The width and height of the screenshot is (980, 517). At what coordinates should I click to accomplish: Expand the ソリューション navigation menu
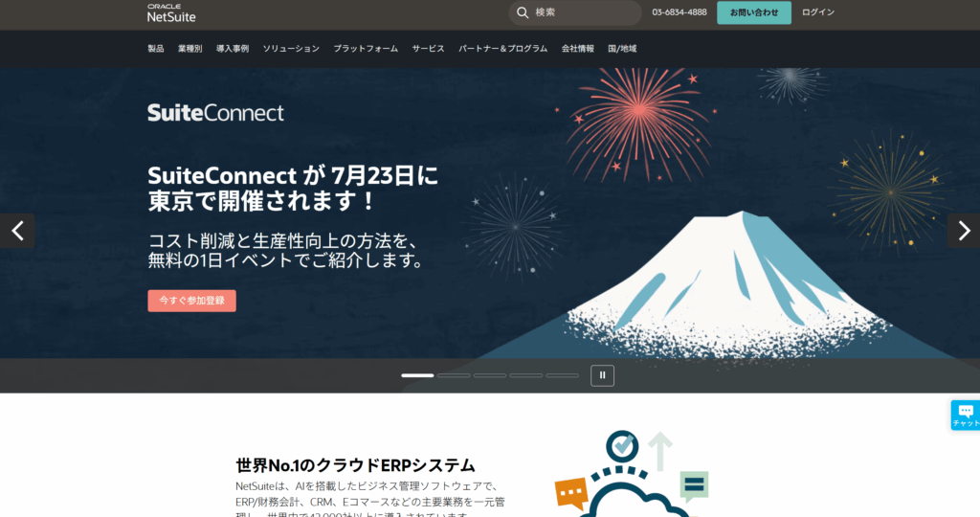(291, 49)
